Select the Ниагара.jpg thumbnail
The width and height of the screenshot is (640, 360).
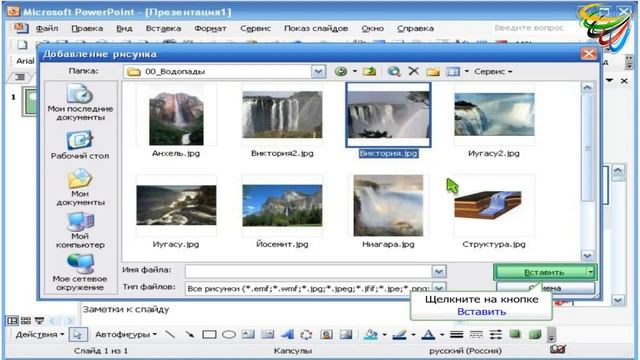point(388,205)
